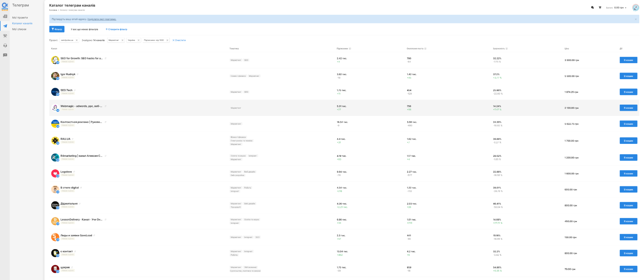Dismiss the email confirmation banner

636,19
